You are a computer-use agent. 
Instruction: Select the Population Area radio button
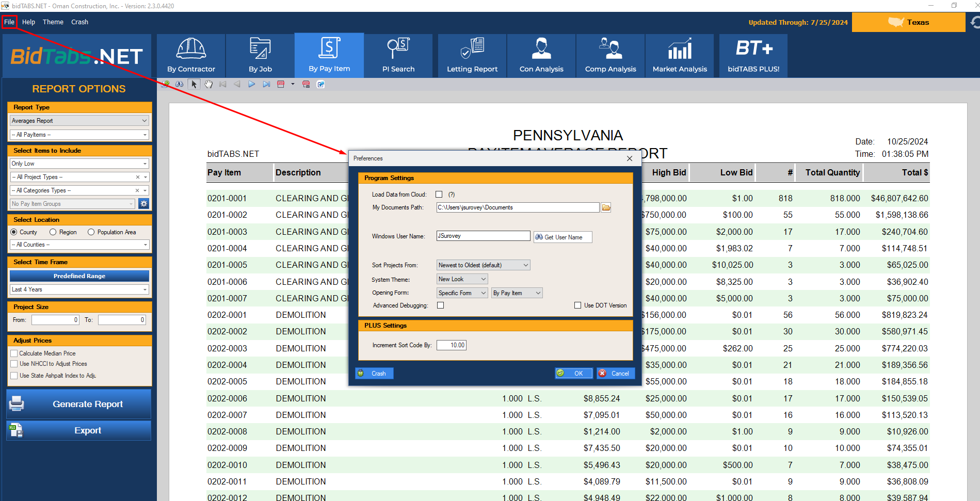(x=91, y=232)
